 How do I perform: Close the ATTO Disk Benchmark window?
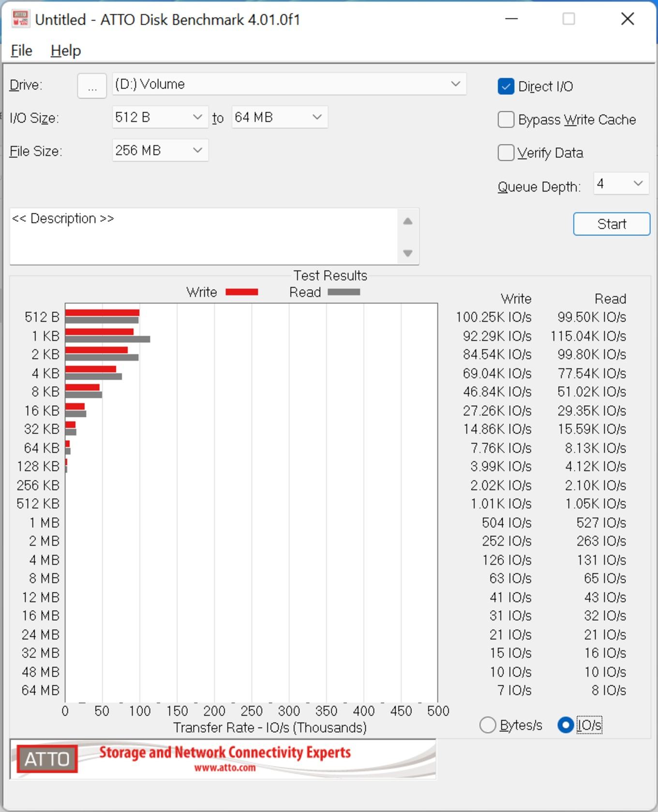pos(628,19)
